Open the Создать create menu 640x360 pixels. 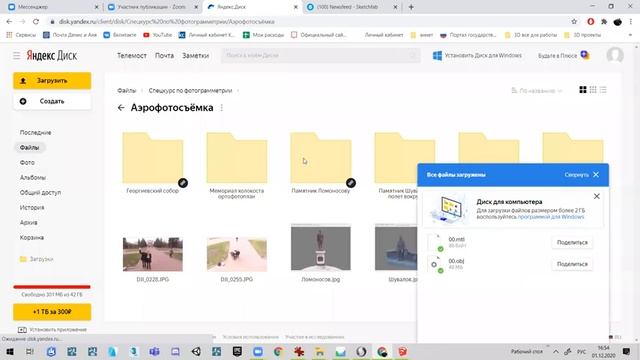click(x=52, y=101)
